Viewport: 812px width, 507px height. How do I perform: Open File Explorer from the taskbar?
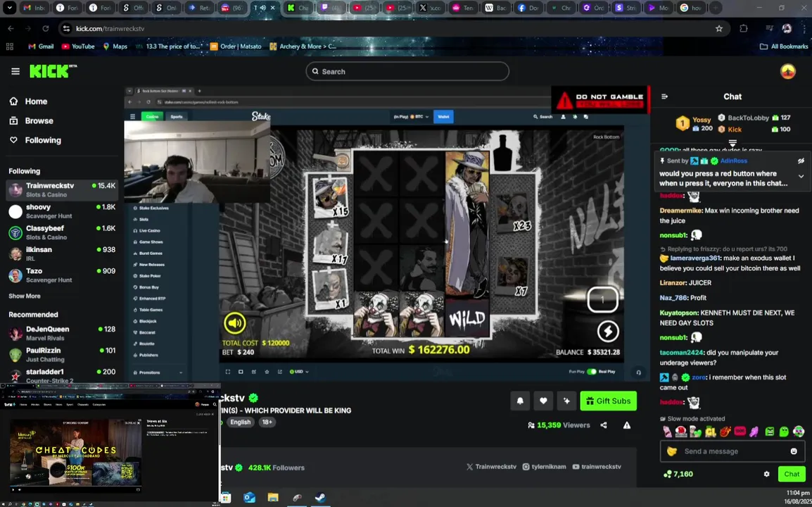[273, 498]
